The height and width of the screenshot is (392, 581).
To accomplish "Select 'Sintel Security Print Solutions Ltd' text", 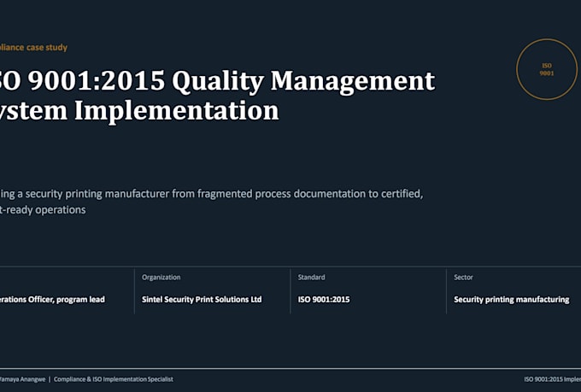I will click(x=202, y=299).
